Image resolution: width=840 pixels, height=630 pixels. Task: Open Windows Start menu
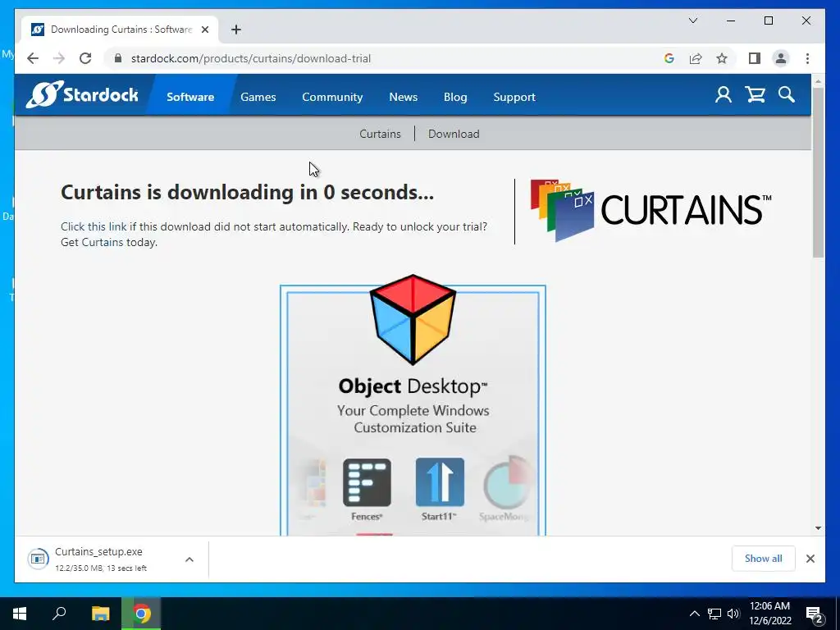[x=20, y=614]
